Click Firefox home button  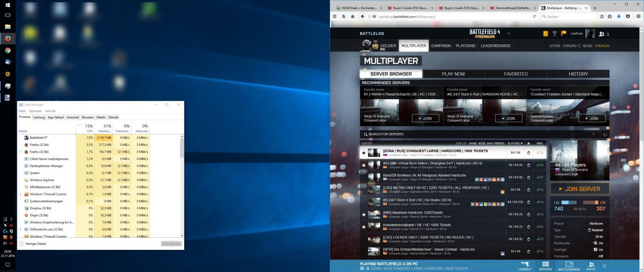coord(353,17)
